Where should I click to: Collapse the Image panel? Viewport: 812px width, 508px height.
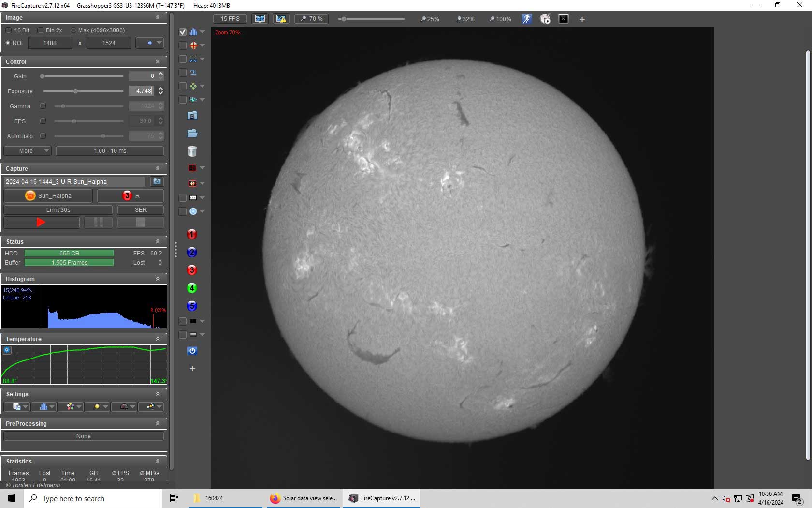(158, 18)
